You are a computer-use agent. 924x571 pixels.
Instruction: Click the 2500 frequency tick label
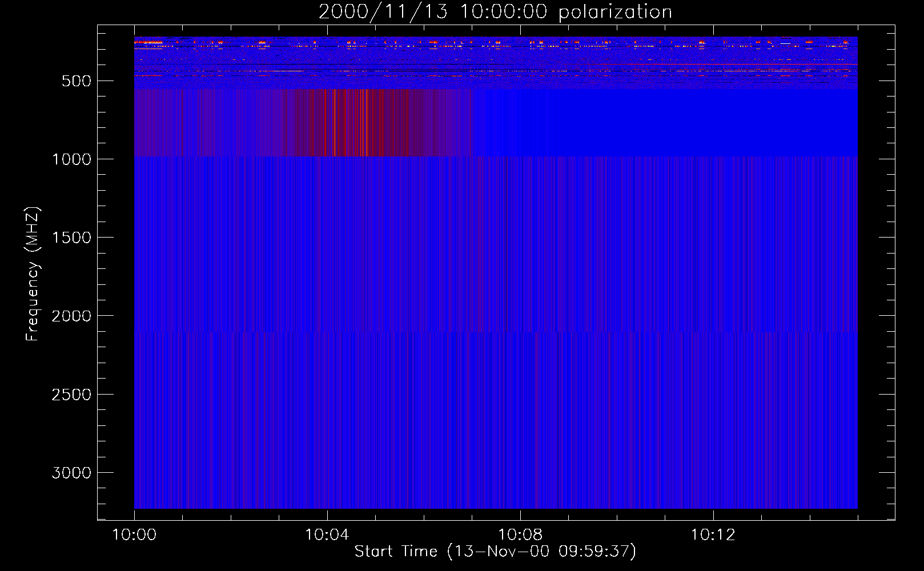point(71,395)
